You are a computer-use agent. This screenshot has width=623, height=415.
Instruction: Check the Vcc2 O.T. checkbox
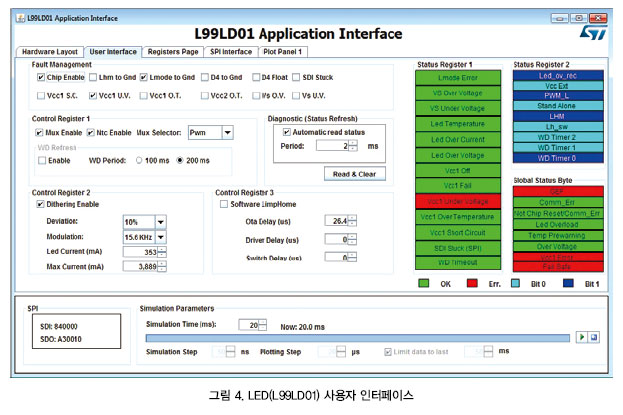[x=205, y=95]
